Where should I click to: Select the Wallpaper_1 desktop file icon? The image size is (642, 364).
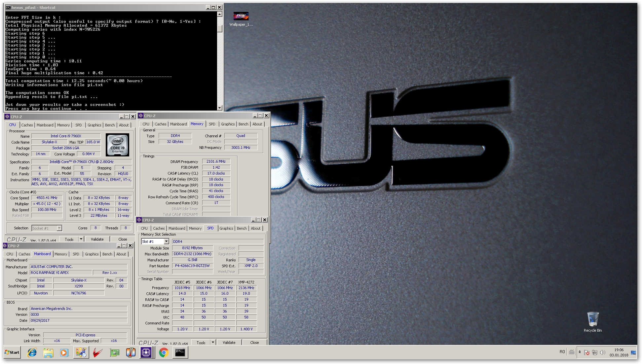(241, 19)
